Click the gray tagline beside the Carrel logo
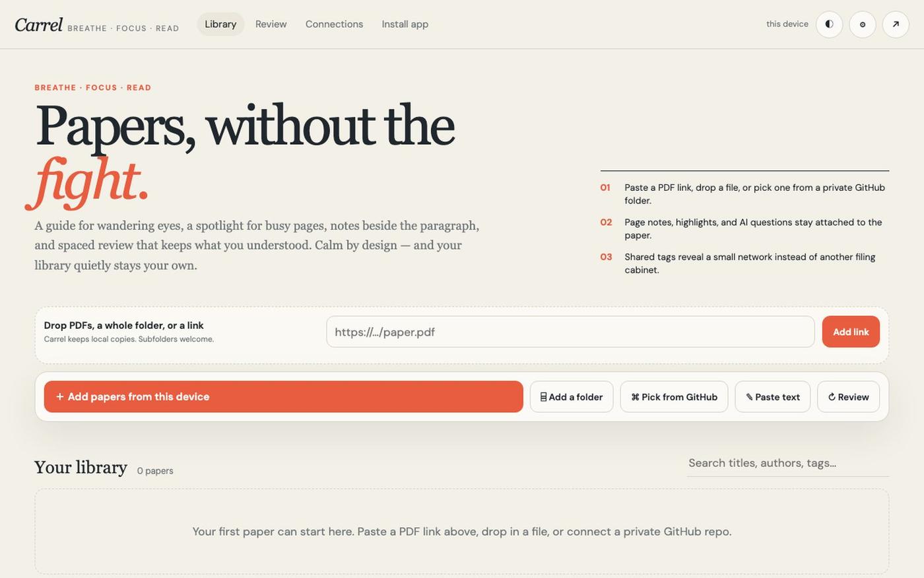Viewport: 924px width, 578px height. 123,28
